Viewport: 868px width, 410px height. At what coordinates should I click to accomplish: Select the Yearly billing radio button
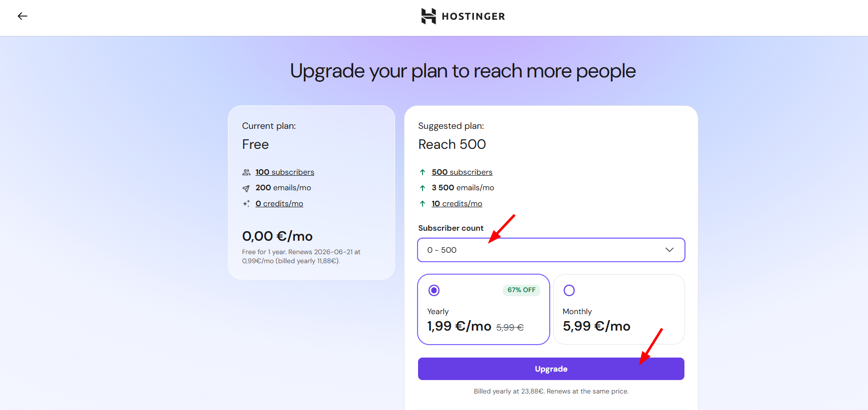(434, 290)
